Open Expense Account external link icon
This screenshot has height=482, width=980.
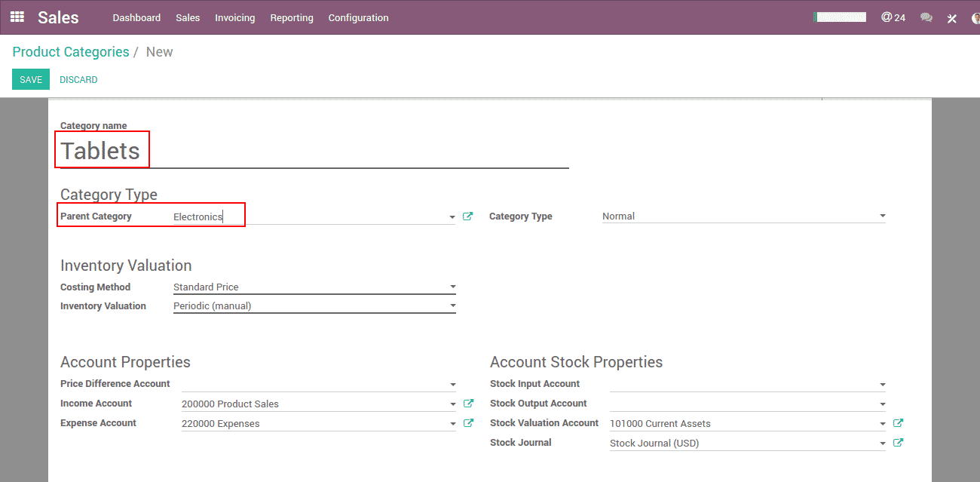tap(467, 423)
